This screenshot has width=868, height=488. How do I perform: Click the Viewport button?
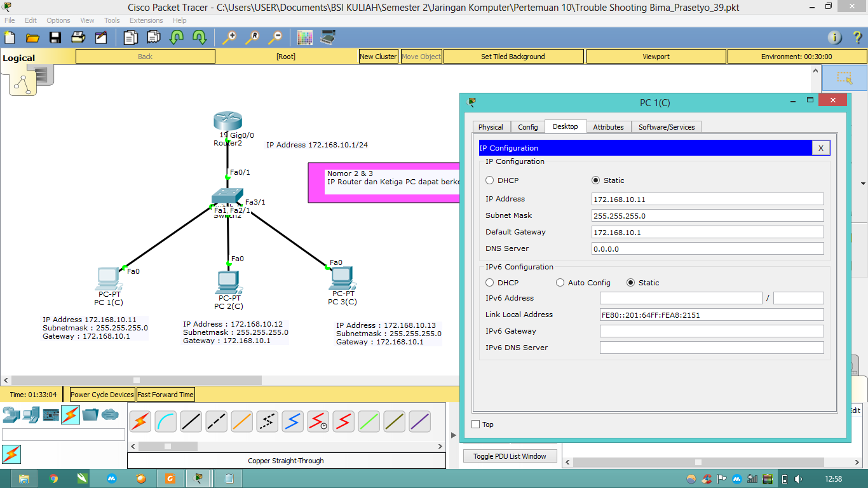656,57
